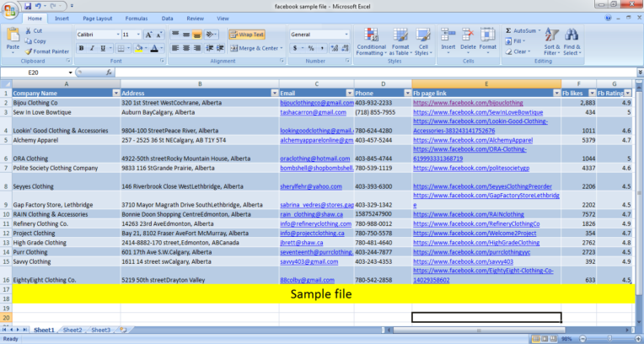
Task: Open bijouclothing Facebook page link
Action: tap(468, 103)
